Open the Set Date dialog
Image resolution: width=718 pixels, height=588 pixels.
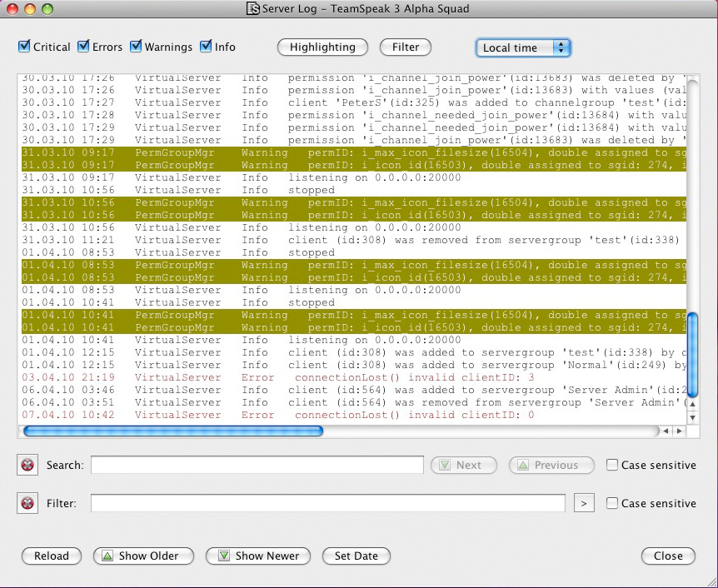[x=357, y=556]
